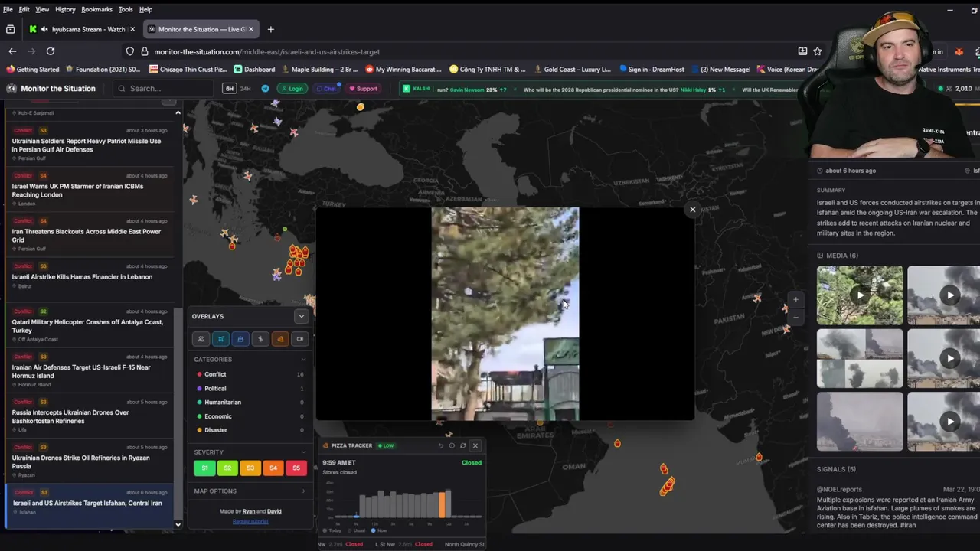Screen dimensions: 980x551
Task: Toggle the camera overlay icon
Action: [x=300, y=338]
